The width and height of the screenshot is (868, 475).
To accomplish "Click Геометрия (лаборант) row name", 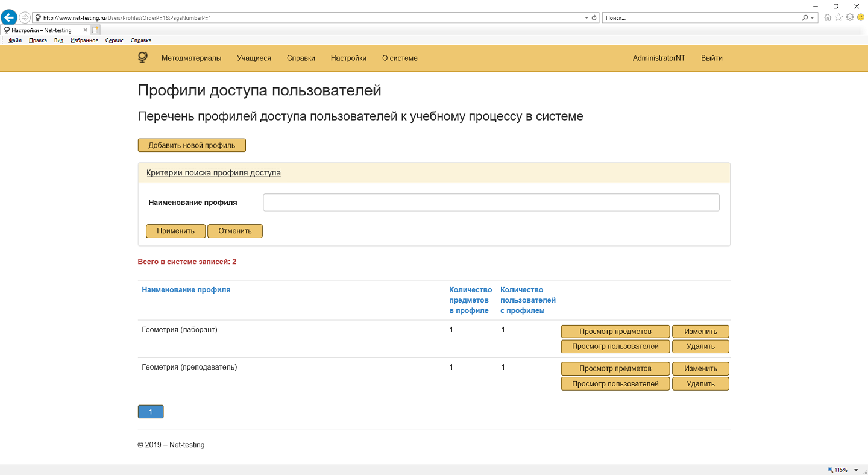I will tap(180, 330).
